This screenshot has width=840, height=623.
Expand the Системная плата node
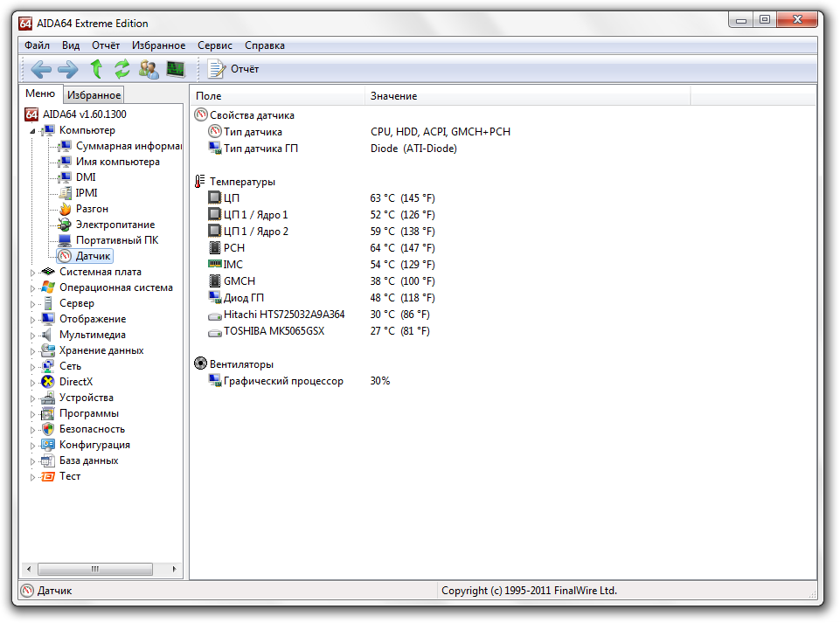pyautogui.click(x=33, y=273)
